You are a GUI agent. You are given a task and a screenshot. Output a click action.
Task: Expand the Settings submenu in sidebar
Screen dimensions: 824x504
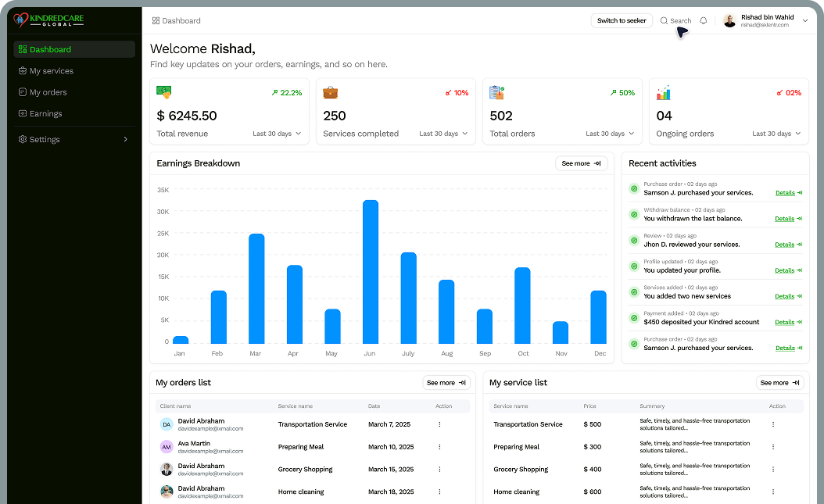(125, 139)
